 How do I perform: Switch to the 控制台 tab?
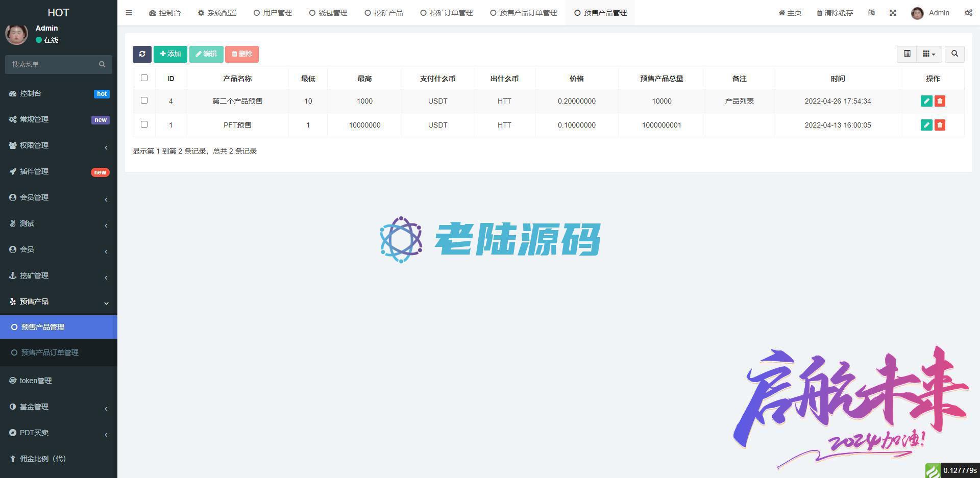coord(165,13)
